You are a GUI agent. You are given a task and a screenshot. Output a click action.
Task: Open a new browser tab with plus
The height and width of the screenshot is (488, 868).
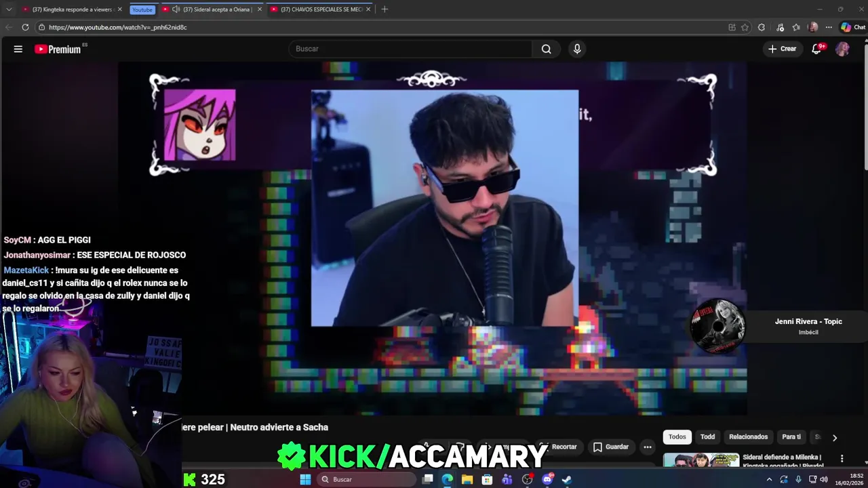[x=384, y=9]
